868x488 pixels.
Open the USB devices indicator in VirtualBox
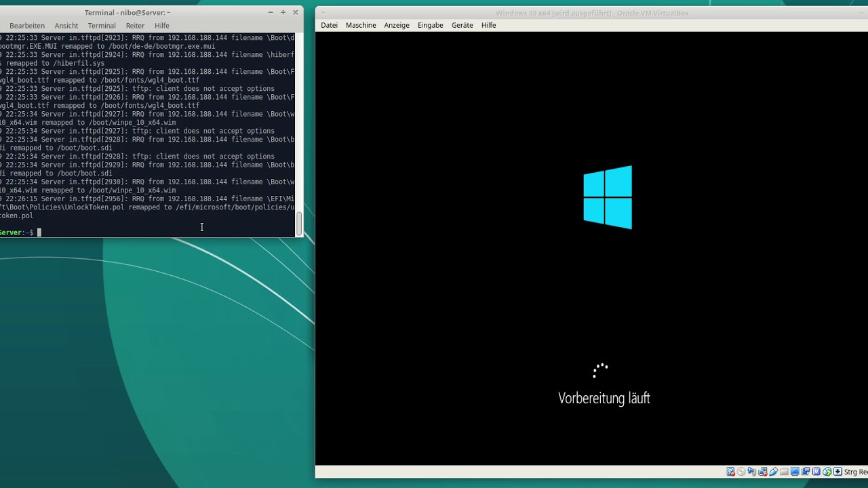[773, 472]
